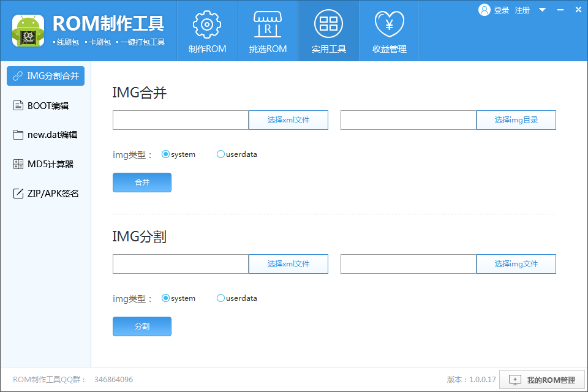Focus xml path field in IMG合并
This screenshot has width=588, height=392.
(181, 120)
